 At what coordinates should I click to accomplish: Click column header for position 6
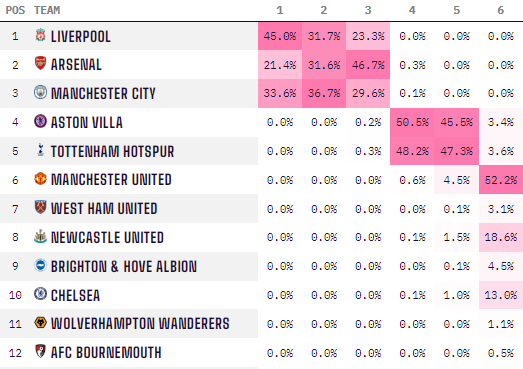pyautogui.click(x=501, y=10)
